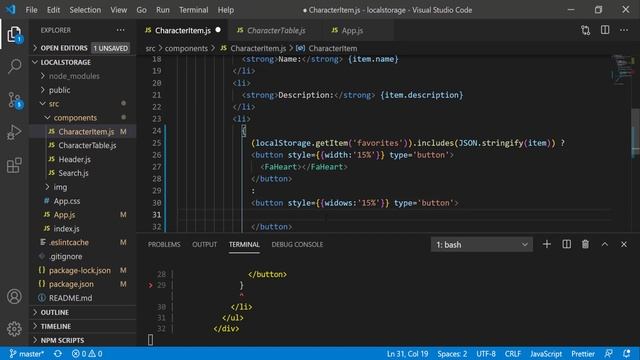Screen dimensions: 640x360
Task: Open editor more actions ellipsis
Action: [624, 30]
